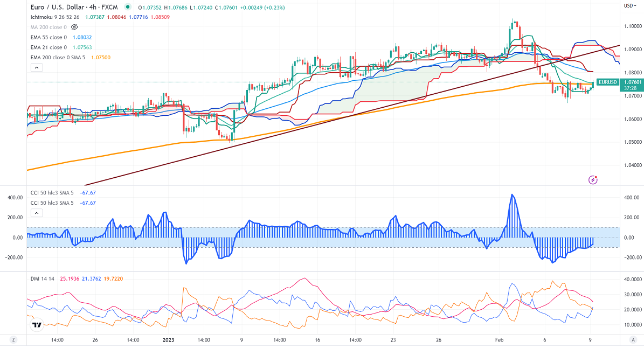Click the EURUSD price label on axis
Screen dimensions: 644x348
click(x=608, y=82)
